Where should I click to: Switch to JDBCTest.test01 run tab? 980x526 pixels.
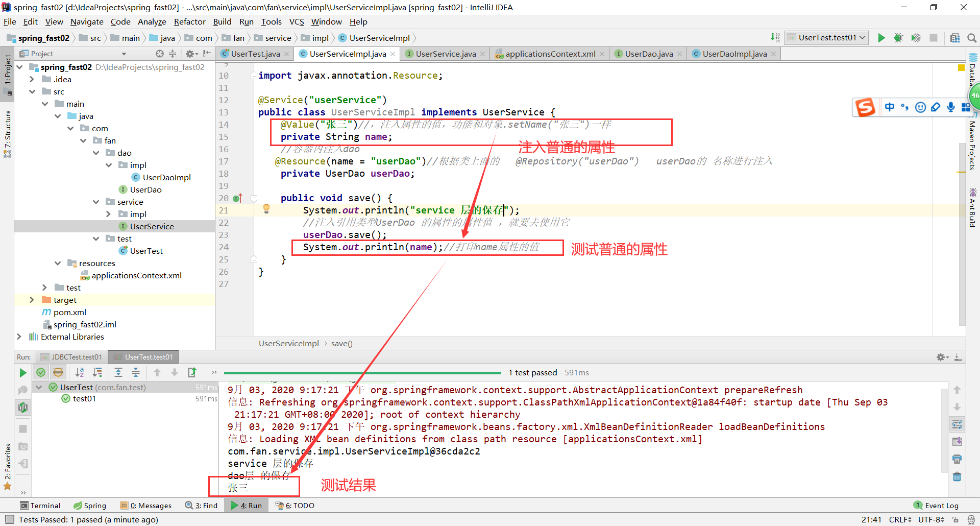click(x=72, y=357)
